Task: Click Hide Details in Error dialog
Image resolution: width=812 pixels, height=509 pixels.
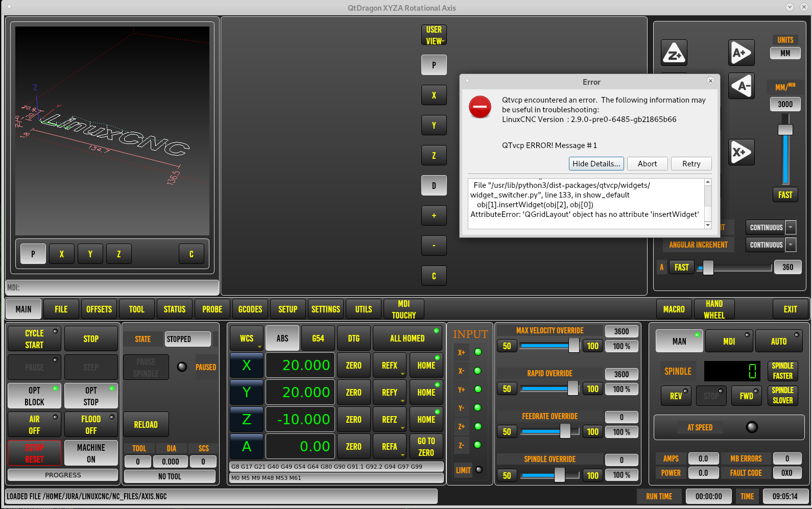Action: pyautogui.click(x=596, y=163)
